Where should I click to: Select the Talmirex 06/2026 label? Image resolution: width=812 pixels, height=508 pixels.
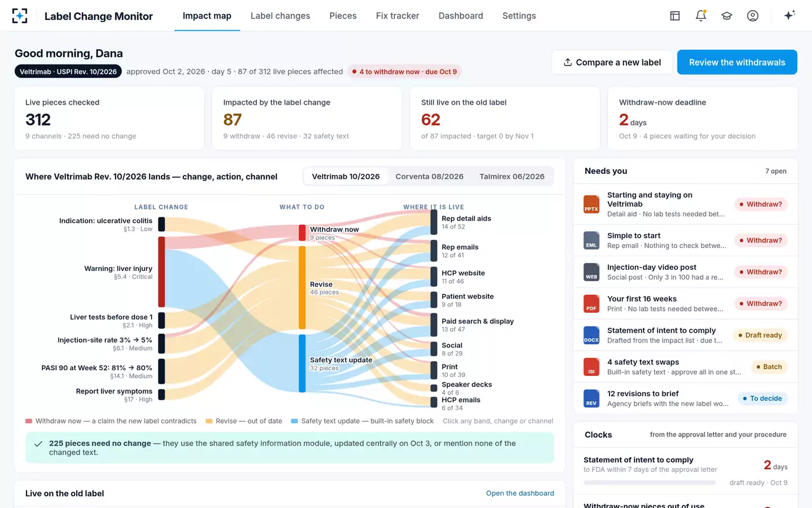[x=512, y=177]
